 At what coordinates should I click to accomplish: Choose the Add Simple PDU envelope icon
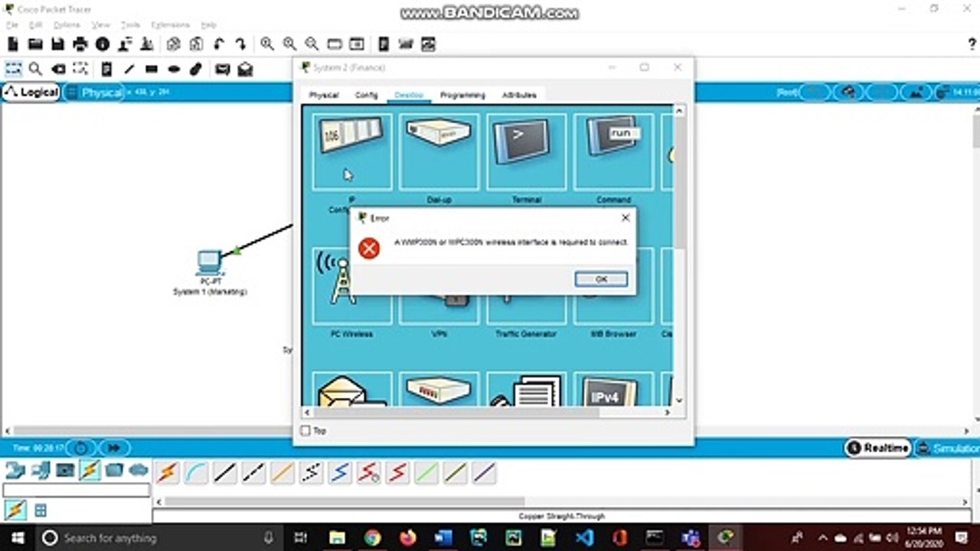(x=223, y=69)
